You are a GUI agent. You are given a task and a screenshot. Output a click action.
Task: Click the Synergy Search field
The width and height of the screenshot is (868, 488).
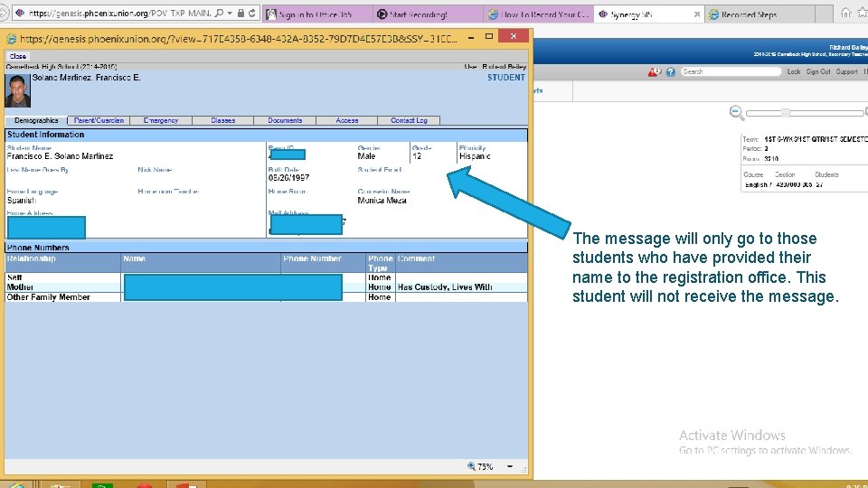[731, 71]
